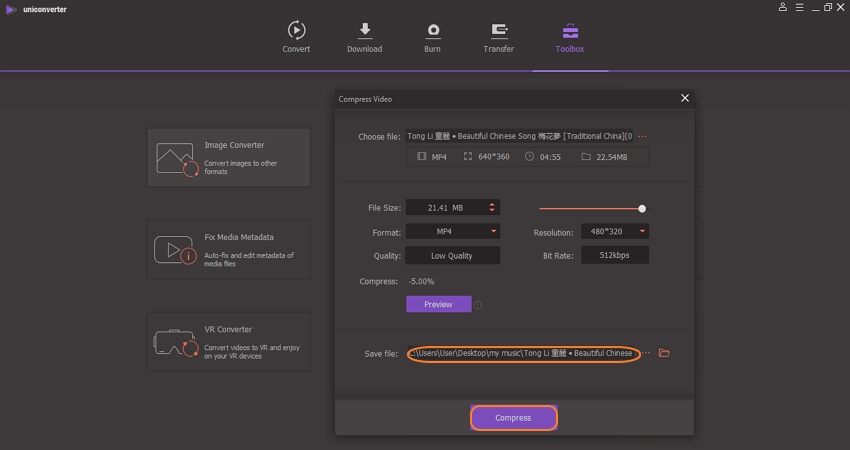Close the Compress Video dialog
This screenshot has width=850, height=450.
pos(685,98)
